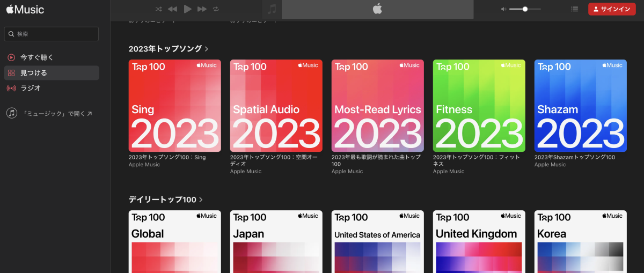Screen dimensions: 644x273
Task: Open the Shazam 2023 Top 100 cover
Action: point(580,106)
